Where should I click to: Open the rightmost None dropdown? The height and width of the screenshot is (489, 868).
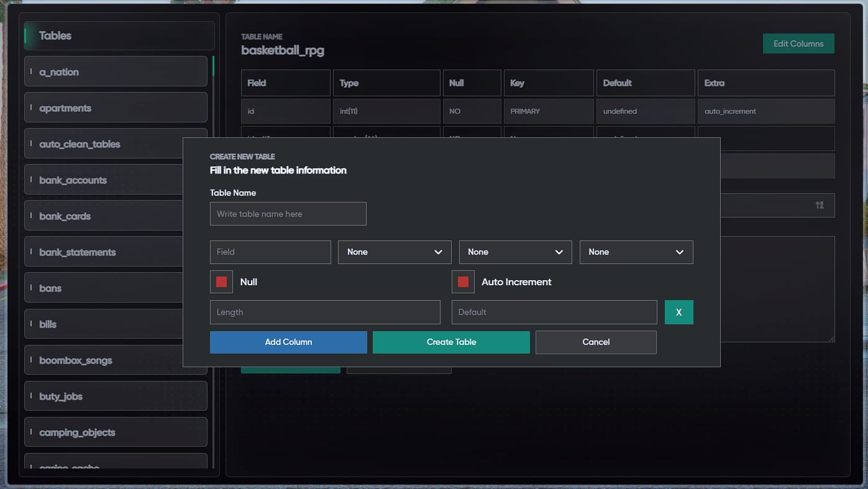[x=636, y=252]
